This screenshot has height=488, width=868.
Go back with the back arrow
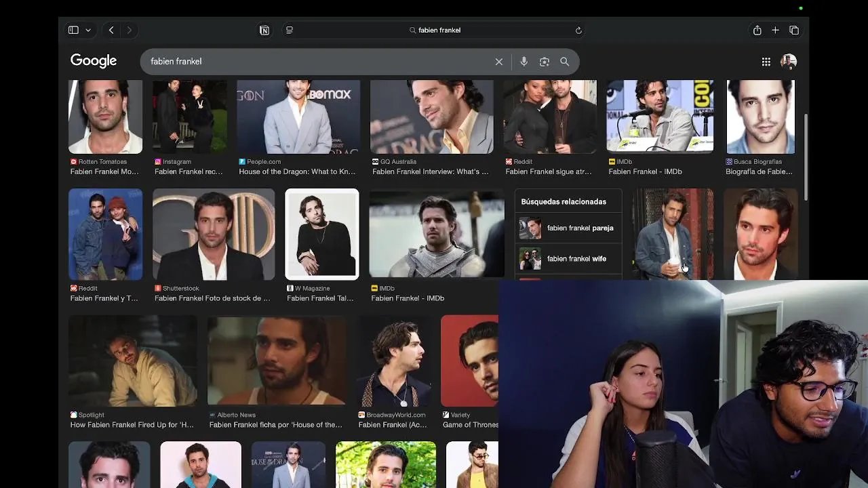pyautogui.click(x=111, y=30)
